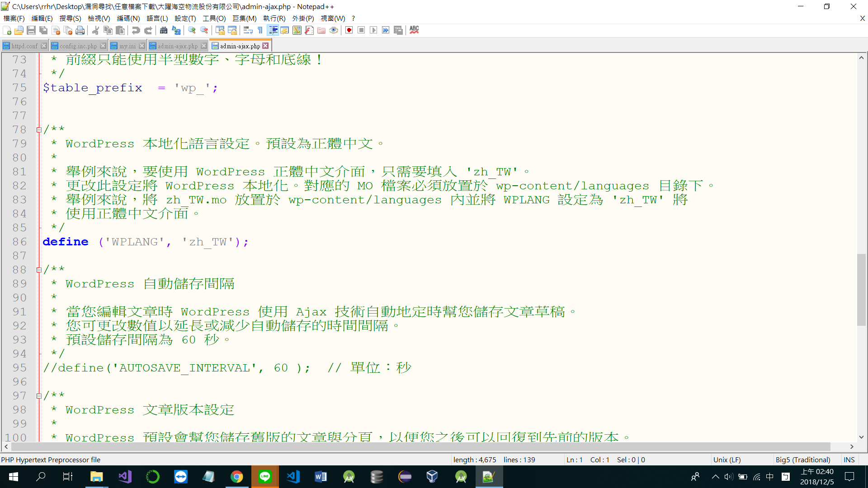Toggle synchronized horizontal scrolling
Image resolution: width=868 pixels, height=488 pixels.
point(232,30)
